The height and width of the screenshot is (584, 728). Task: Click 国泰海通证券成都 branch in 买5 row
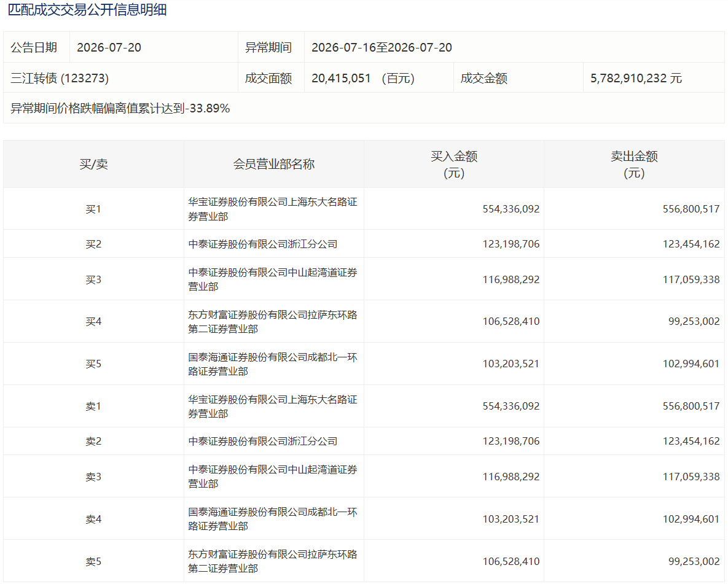point(273,364)
